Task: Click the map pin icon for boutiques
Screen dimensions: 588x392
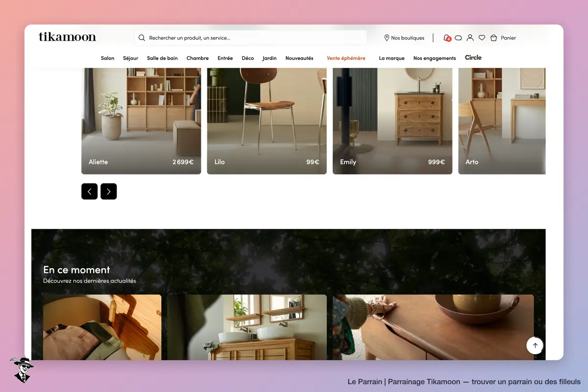Action: (387, 38)
